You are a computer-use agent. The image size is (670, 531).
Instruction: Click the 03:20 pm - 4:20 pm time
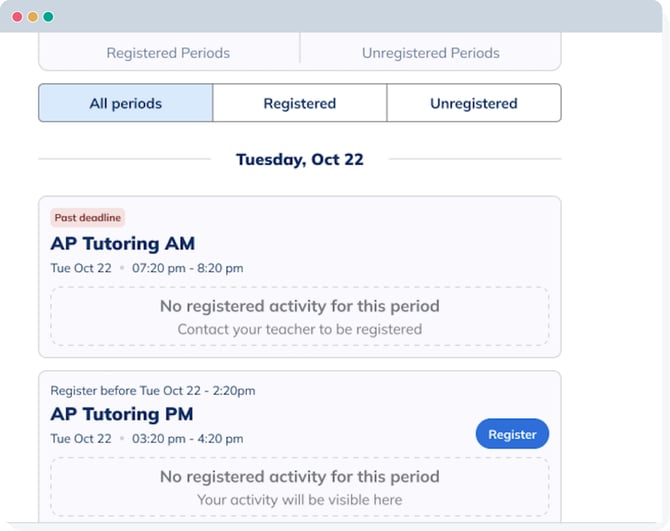[187, 439]
